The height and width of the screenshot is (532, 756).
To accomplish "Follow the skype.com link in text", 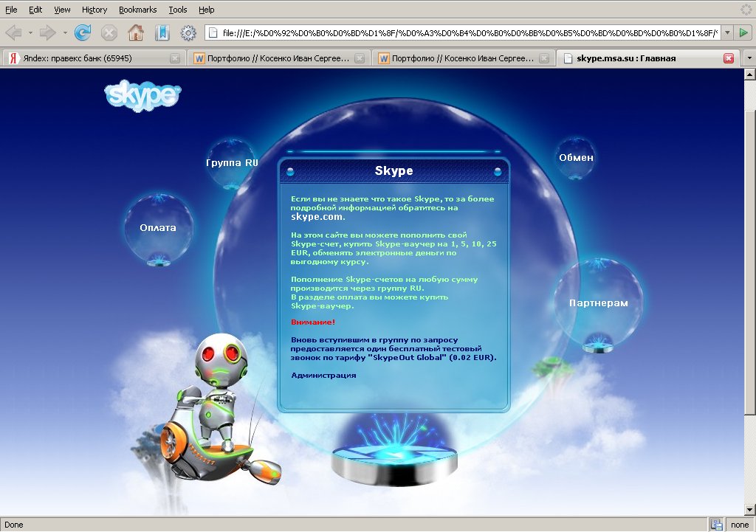I will 317,217.
